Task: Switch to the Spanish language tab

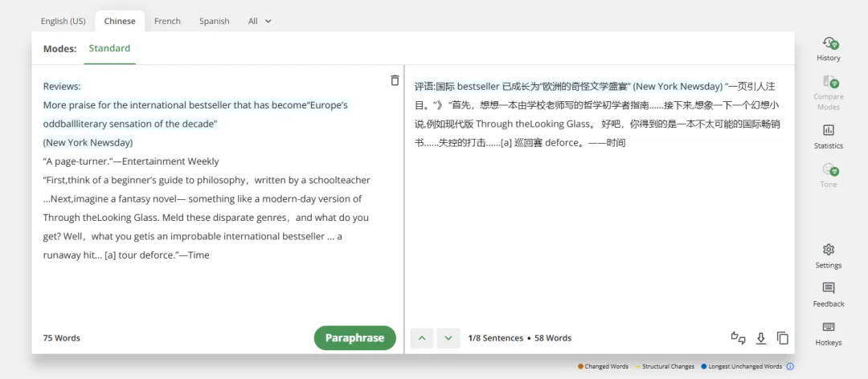Action: [215, 21]
